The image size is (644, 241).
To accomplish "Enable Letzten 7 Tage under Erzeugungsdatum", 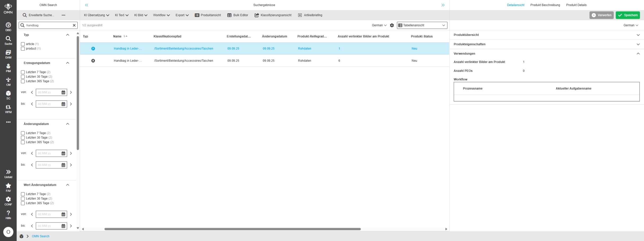I will pos(23,72).
